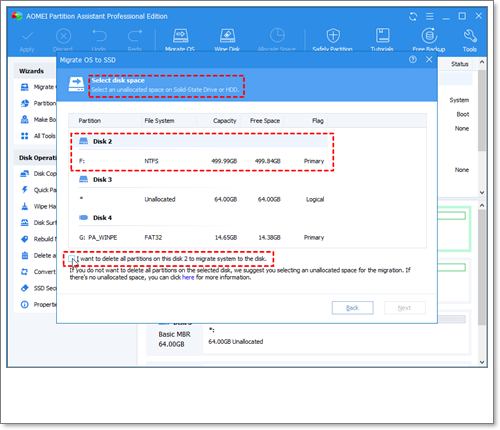Click Disk Copy sidebar icon
The width and height of the screenshot is (500, 430).
[25, 173]
